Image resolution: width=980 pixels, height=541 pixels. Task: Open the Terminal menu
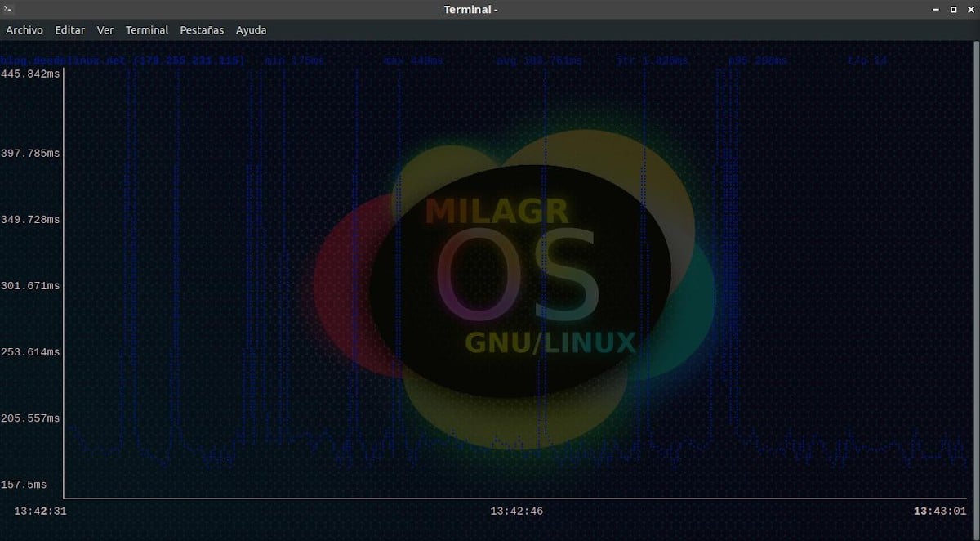147,29
